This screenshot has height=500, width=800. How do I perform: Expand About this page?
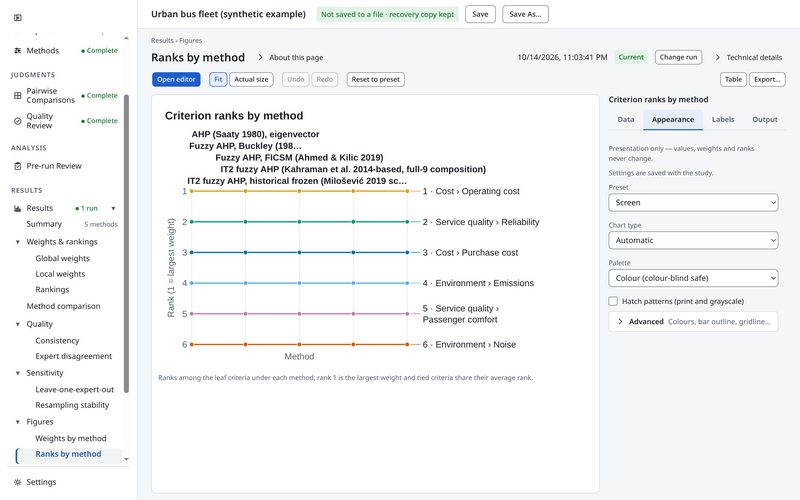290,58
